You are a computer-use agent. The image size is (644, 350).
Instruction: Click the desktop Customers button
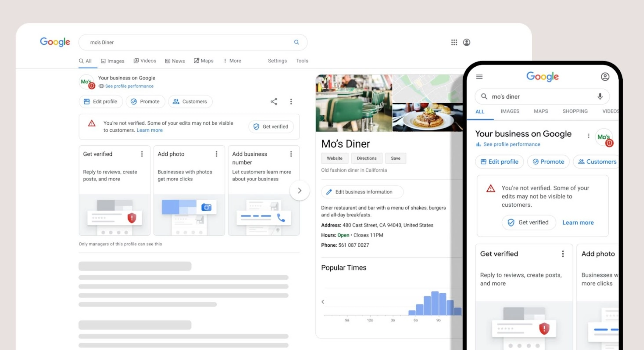(x=190, y=101)
